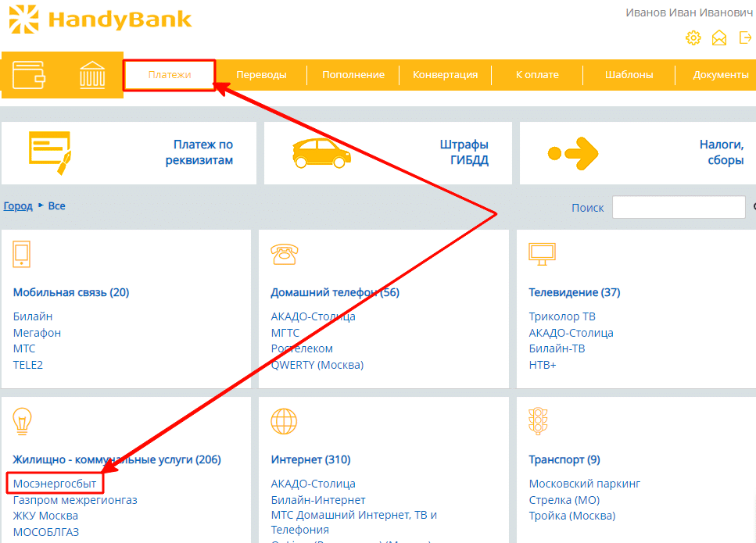Click the Город link
Image resolution: width=756 pixels, height=543 pixels.
point(18,206)
